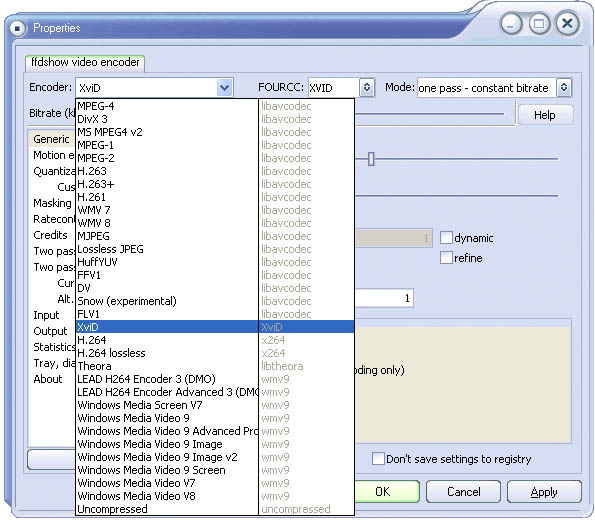Open the Credits settings page
The height and width of the screenshot is (520, 595).
[x=50, y=235]
